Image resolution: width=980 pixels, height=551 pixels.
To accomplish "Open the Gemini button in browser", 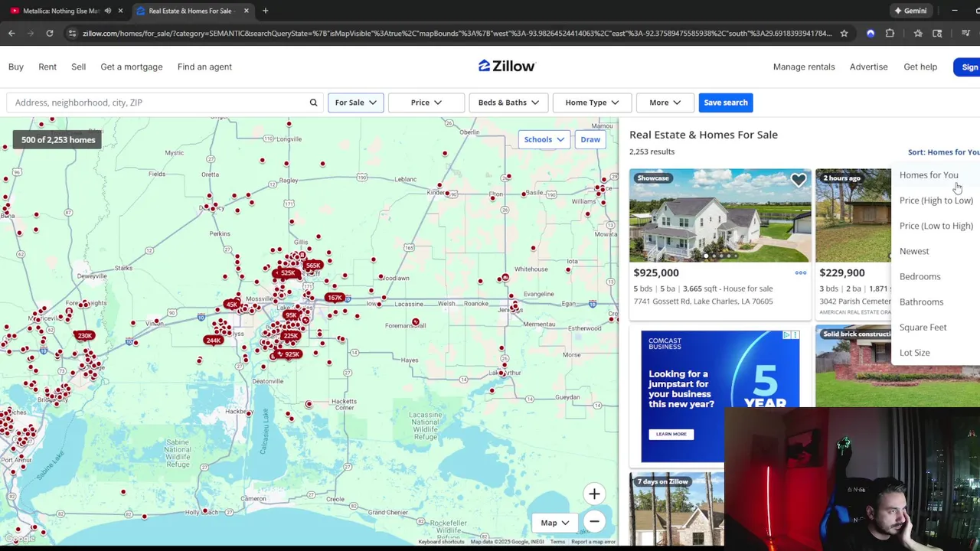I will (x=910, y=11).
